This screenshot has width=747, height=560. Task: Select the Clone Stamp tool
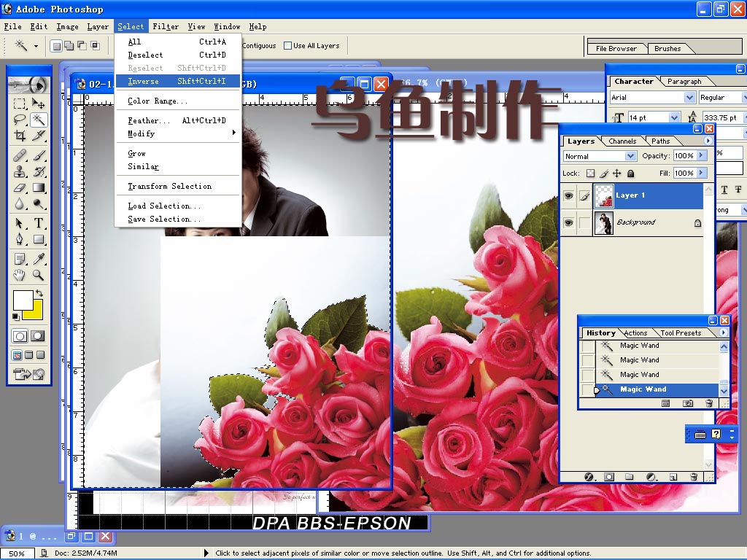(20, 171)
